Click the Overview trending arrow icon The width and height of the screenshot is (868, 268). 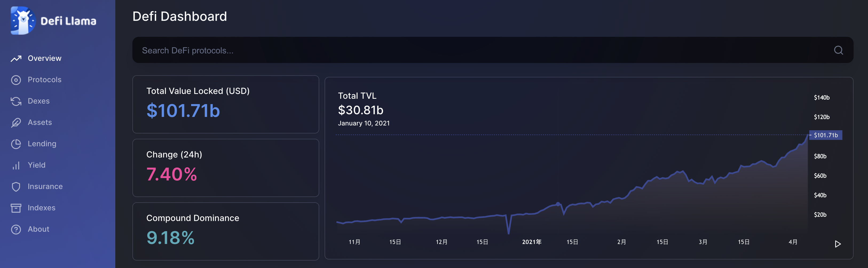click(16, 59)
